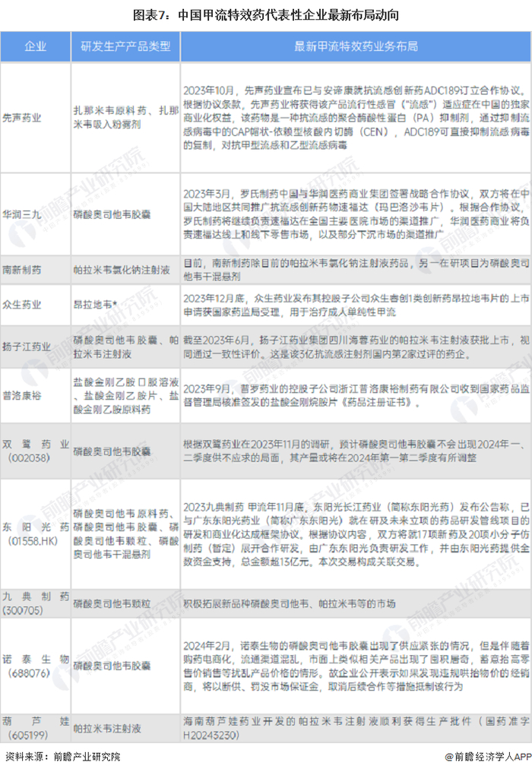Screen dimensions: 532x772
Task: Click the 2023年10月 先声药业 ADC189 description
Action: pyautogui.click(x=356, y=118)
